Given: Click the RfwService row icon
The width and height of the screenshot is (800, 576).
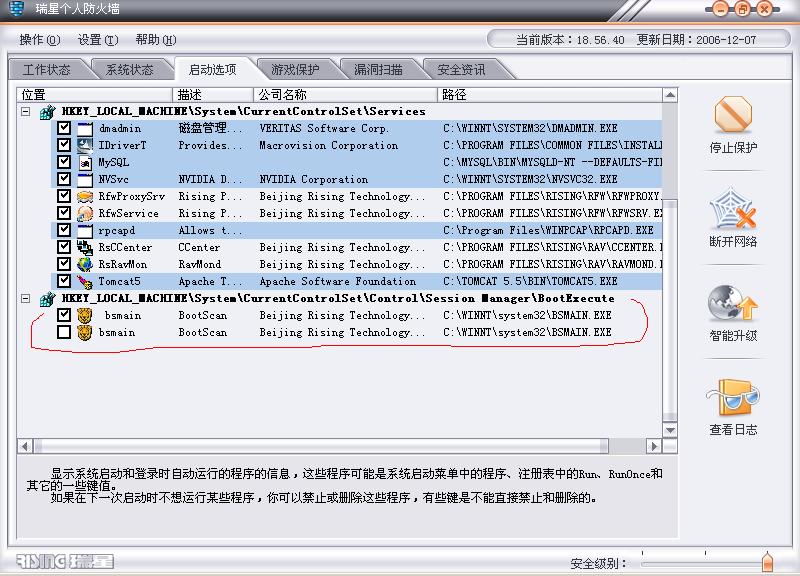Looking at the screenshot, I should [85, 213].
